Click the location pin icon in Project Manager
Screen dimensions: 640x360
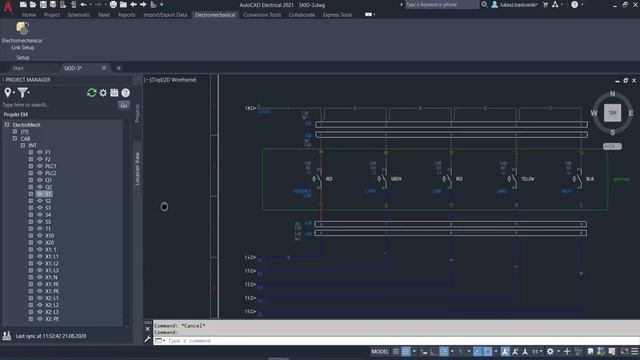tap(8, 93)
